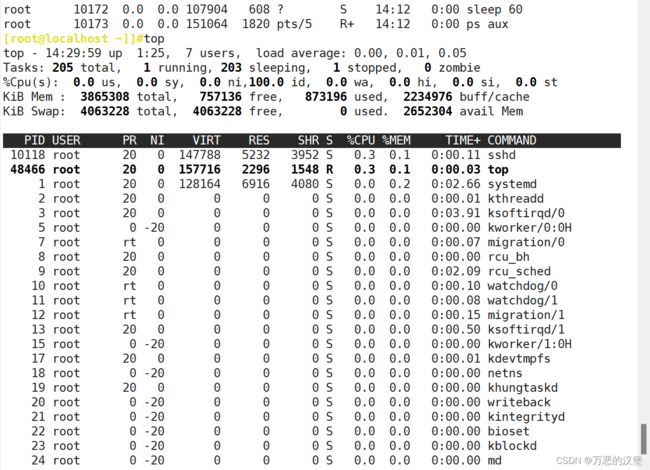Click total memory value 3865308
The image size is (650, 470).
pyautogui.click(x=105, y=97)
